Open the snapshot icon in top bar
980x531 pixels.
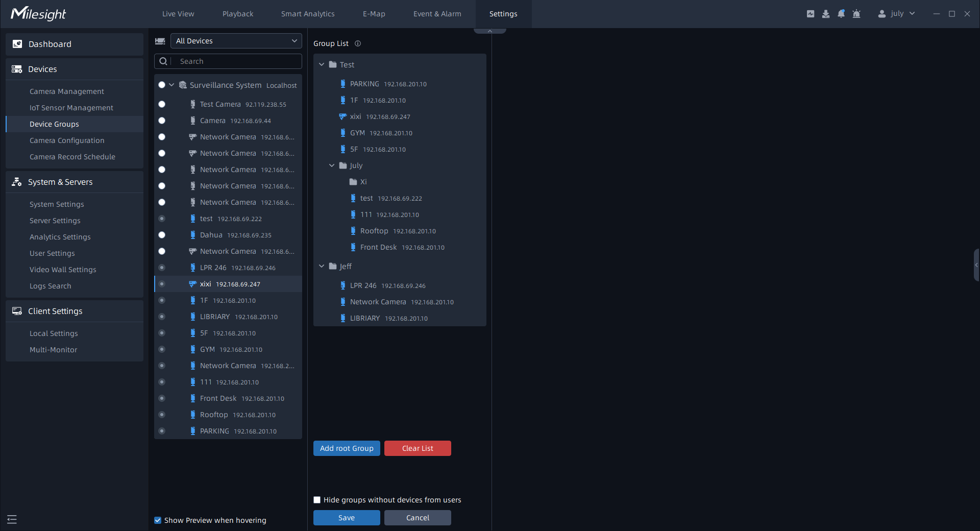pos(811,14)
